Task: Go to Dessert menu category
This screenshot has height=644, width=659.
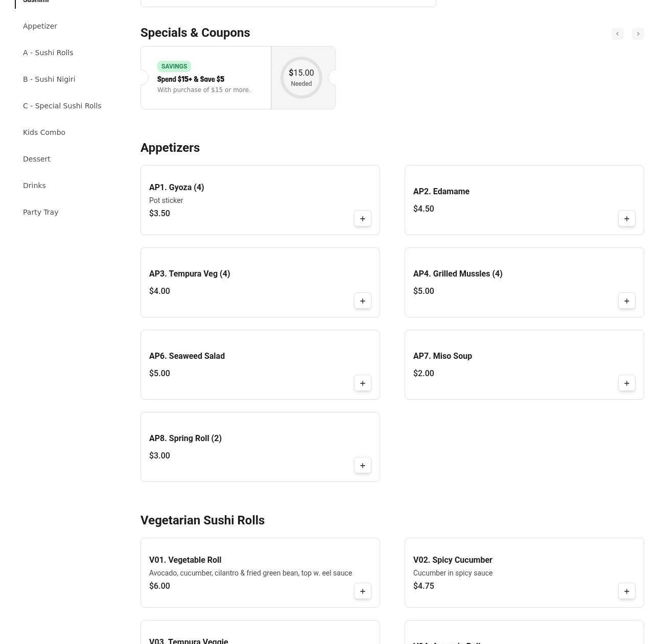Action: coord(37,159)
